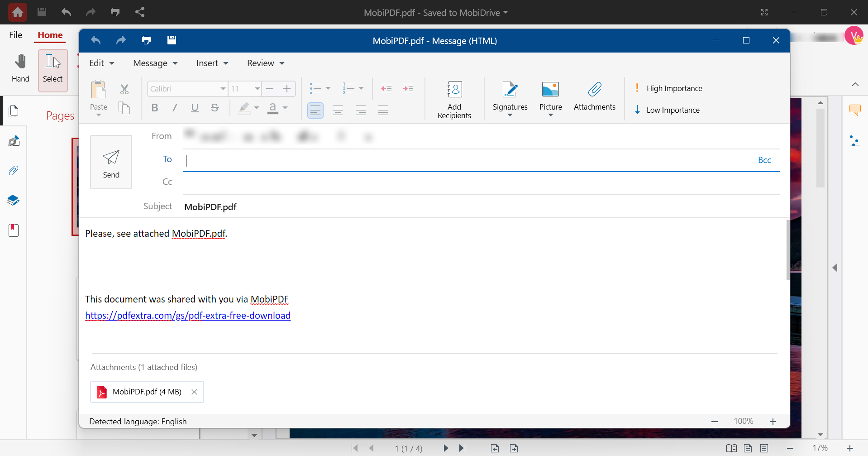This screenshot has height=456, width=868.
Task: Center align text
Action: (x=338, y=110)
